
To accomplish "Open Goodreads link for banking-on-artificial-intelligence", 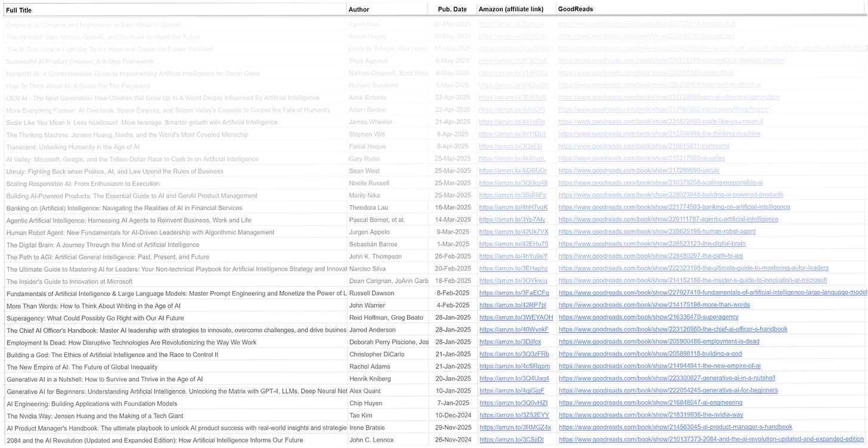I will coord(674,207).
